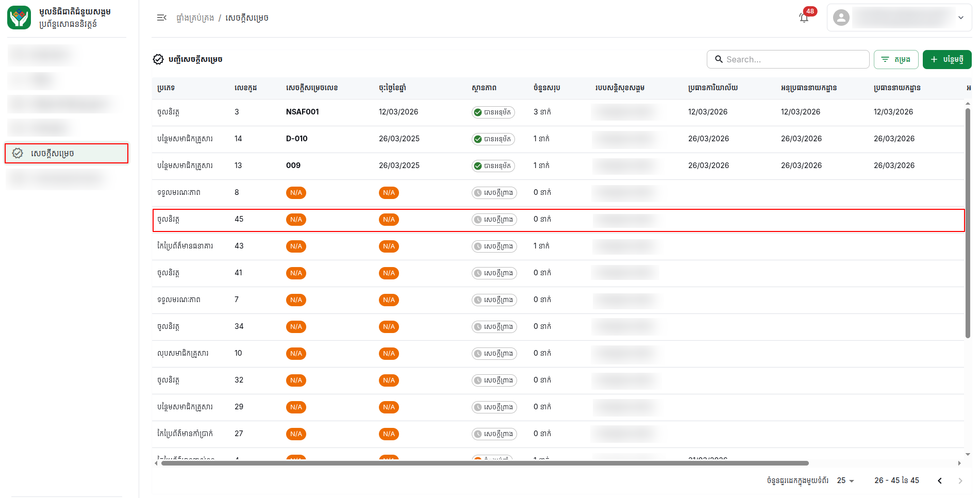Click code number 14 cell
Viewport: 980px width, 498px height.
(x=238, y=139)
